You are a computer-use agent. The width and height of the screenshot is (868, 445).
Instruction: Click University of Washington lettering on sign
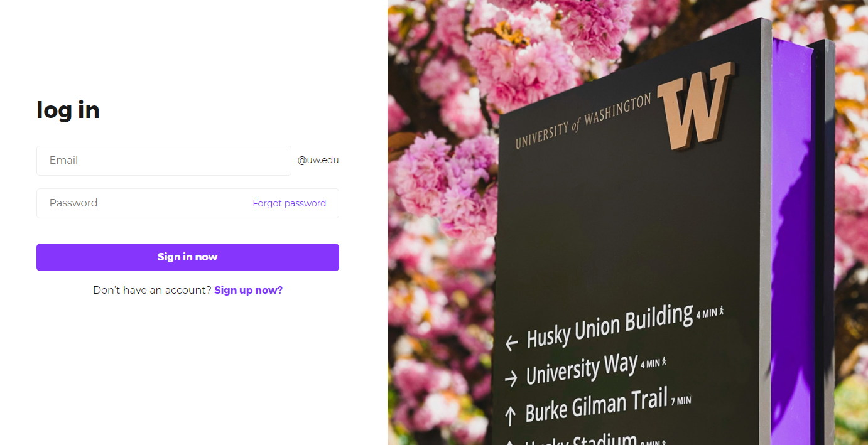(583, 122)
